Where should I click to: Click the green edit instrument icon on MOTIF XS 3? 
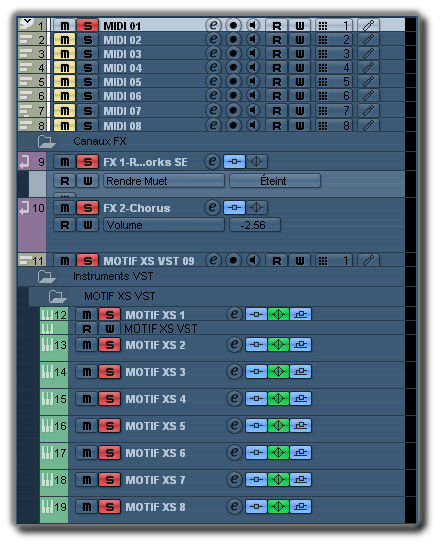click(278, 371)
